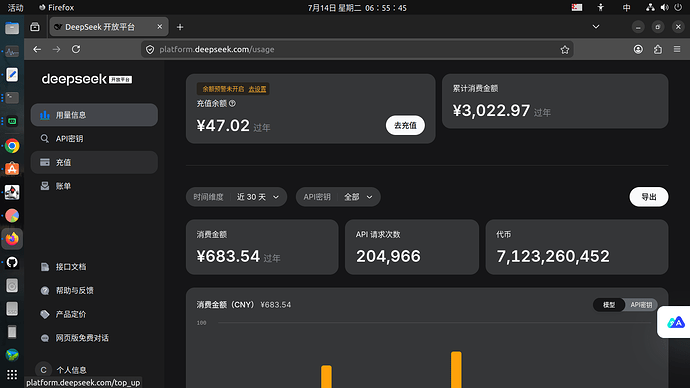Viewport: 690px width, 388px height.
Task: Switch chart to API密钥 view
Action: pos(641,305)
